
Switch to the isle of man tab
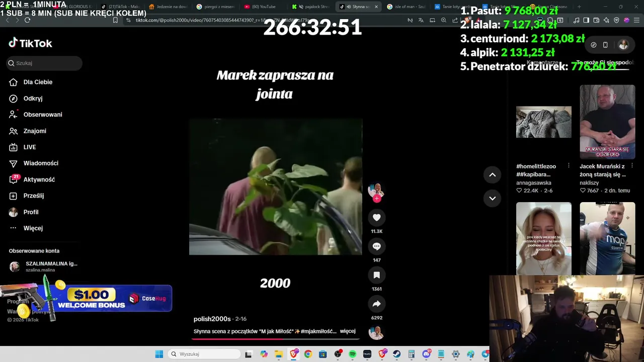[406, 7]
